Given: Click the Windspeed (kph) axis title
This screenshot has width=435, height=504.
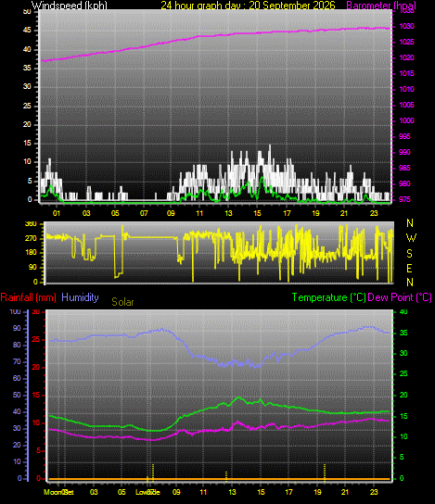Looking at the screenshot, I should pyautogui.click(x=70, y=6).
